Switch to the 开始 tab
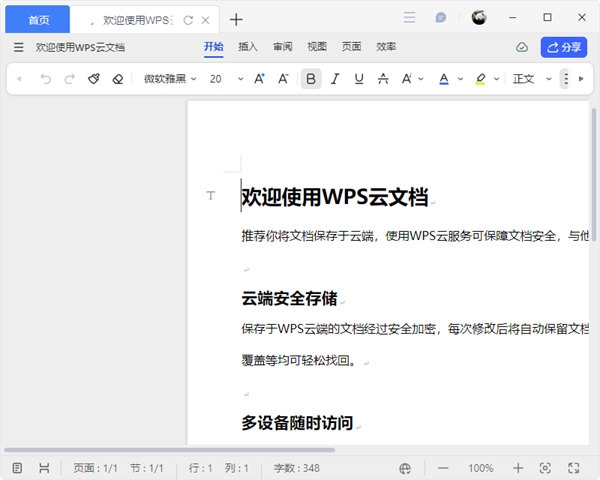This screenshot has width=600, height=480. point(214,47)
